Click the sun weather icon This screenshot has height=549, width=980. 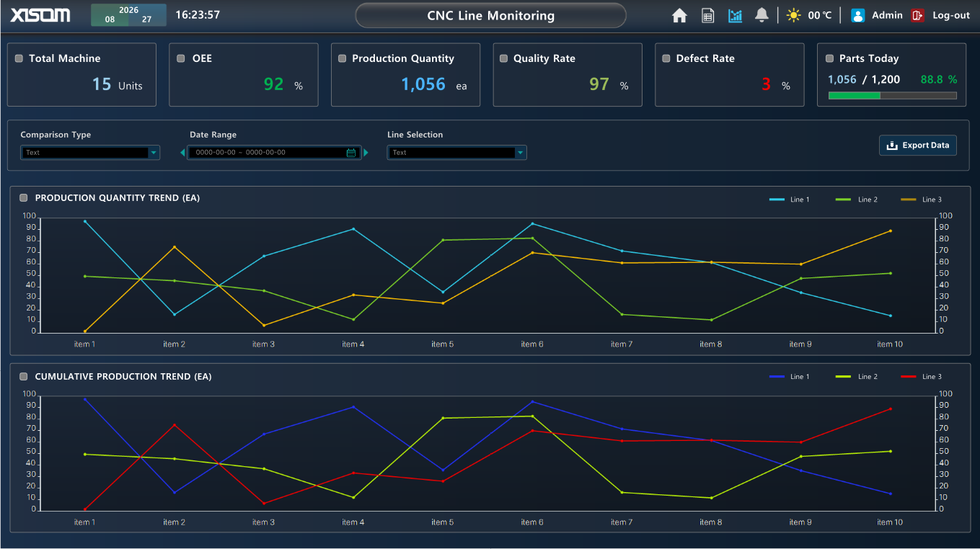click(794, 15)
